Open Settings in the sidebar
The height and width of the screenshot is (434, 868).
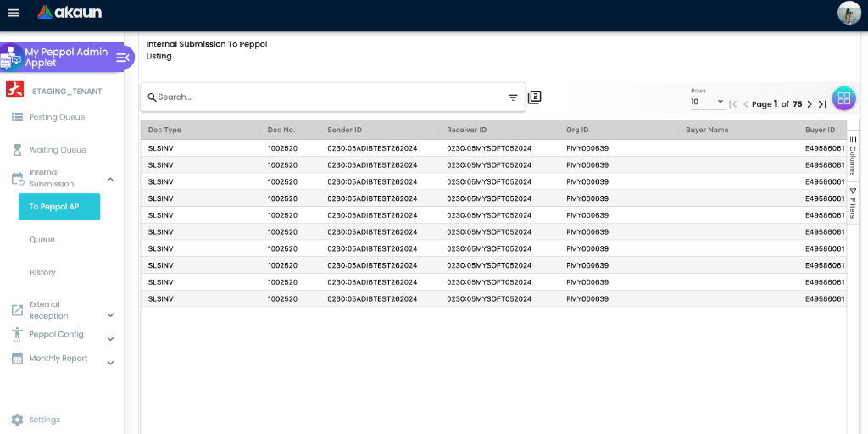tap(44, 420)
